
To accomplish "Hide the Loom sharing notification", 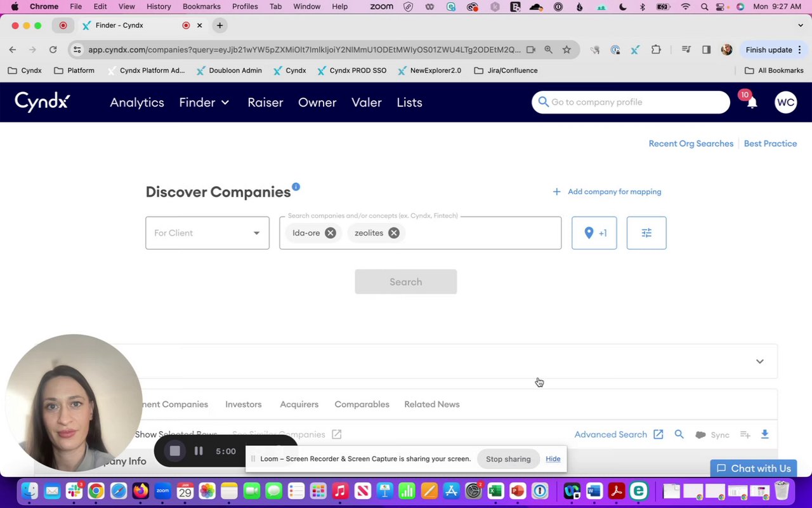I will [553, 459].
